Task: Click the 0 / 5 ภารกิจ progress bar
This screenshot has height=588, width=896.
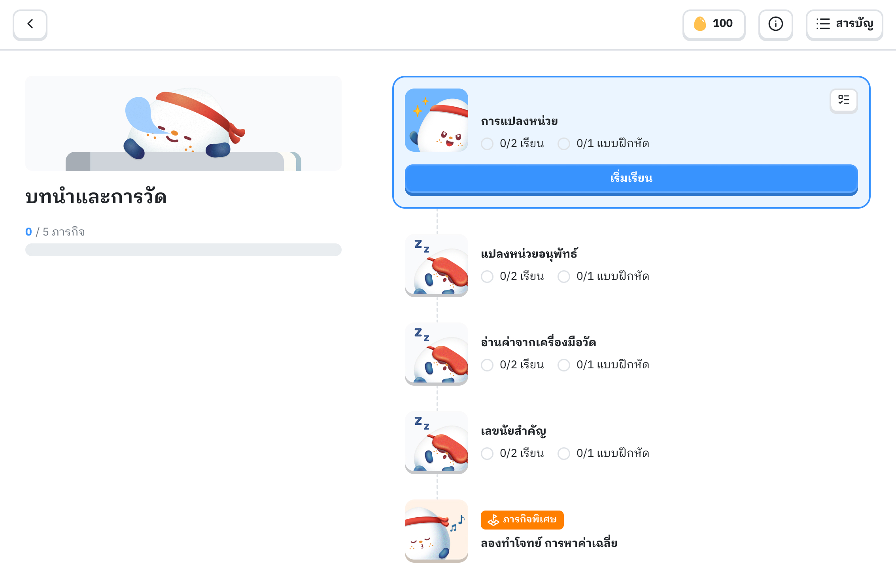Action: point(183,250)
